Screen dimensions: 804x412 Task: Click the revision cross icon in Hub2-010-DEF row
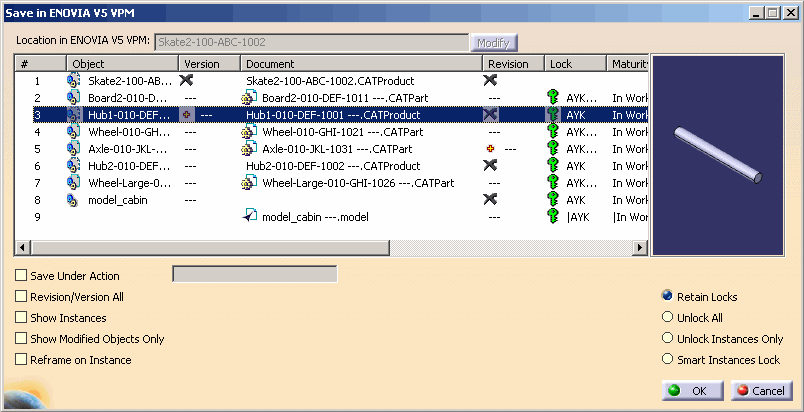[490, 166]
